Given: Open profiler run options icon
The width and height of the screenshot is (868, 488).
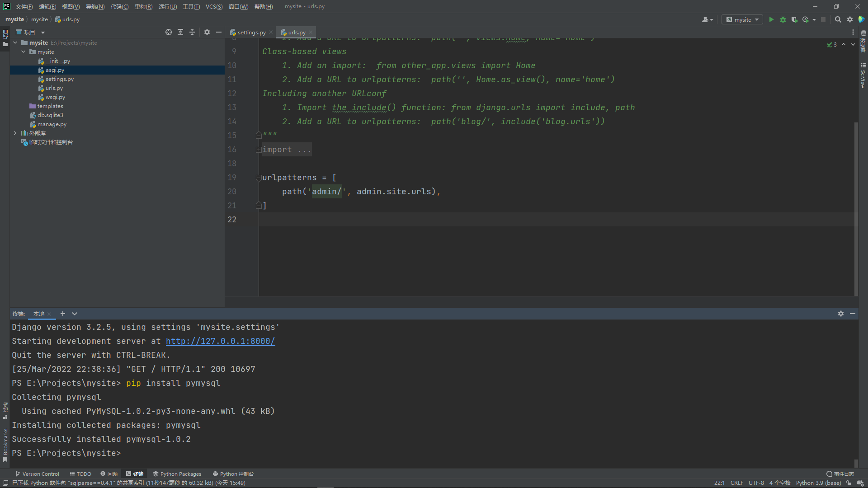Looking at the screenshot, I should [806, 19].
